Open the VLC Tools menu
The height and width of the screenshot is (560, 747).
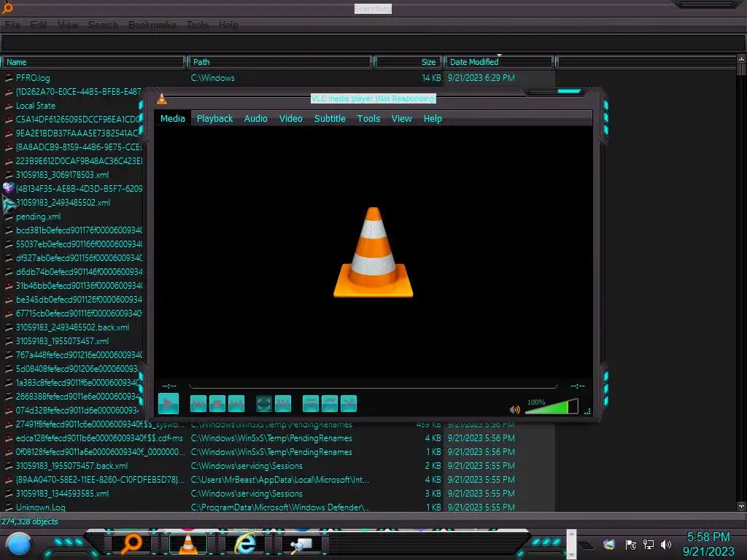368,119
